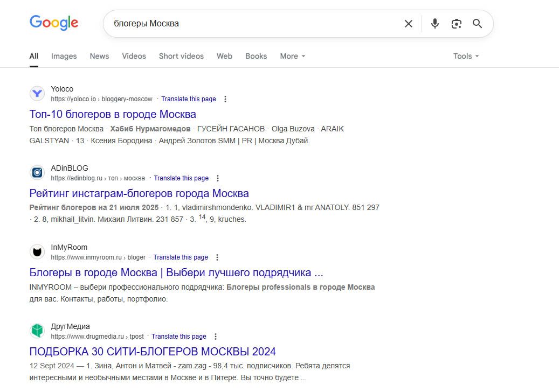Open Топ-10 блогеров в городе Москва

pos(113,114)
